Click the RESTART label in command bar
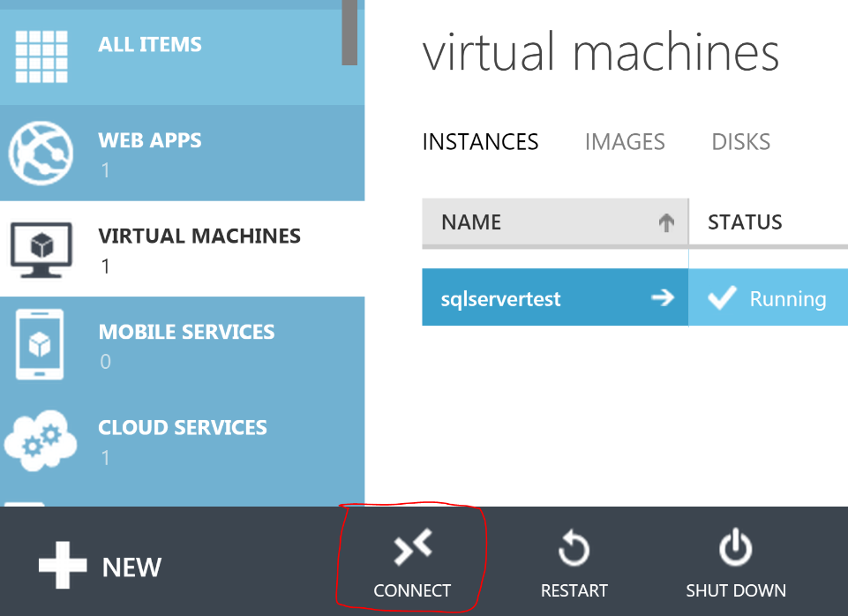This screenshot has height=616, width=848. tap(574, 590)
